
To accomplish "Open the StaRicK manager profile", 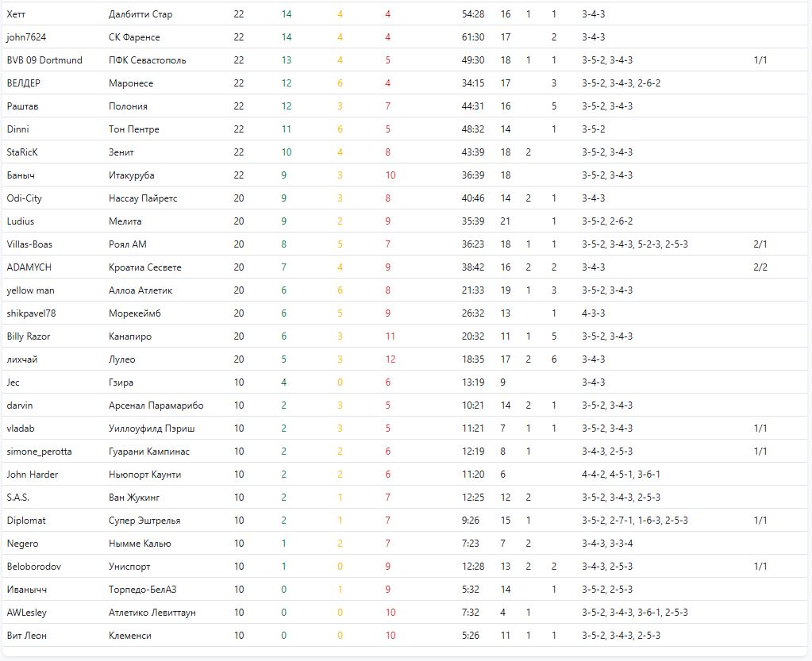I will point(22,152).
